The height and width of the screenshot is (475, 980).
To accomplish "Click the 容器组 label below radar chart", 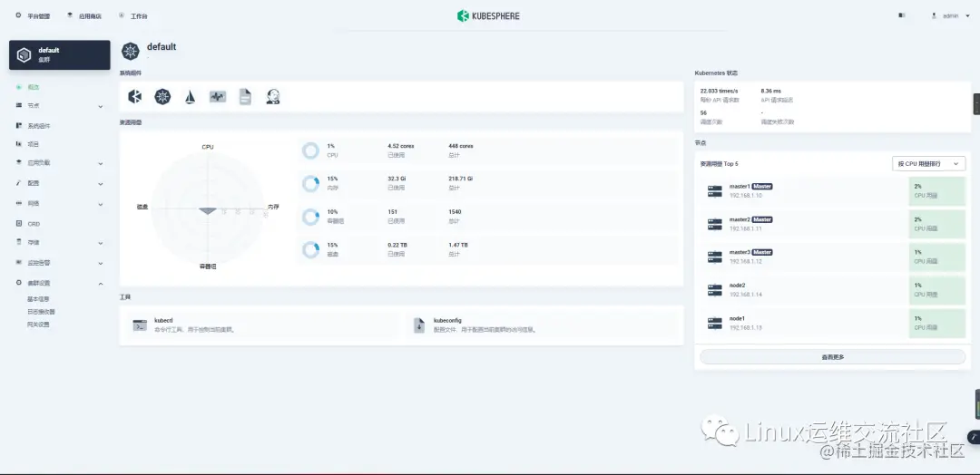I will tap(208, 267).
